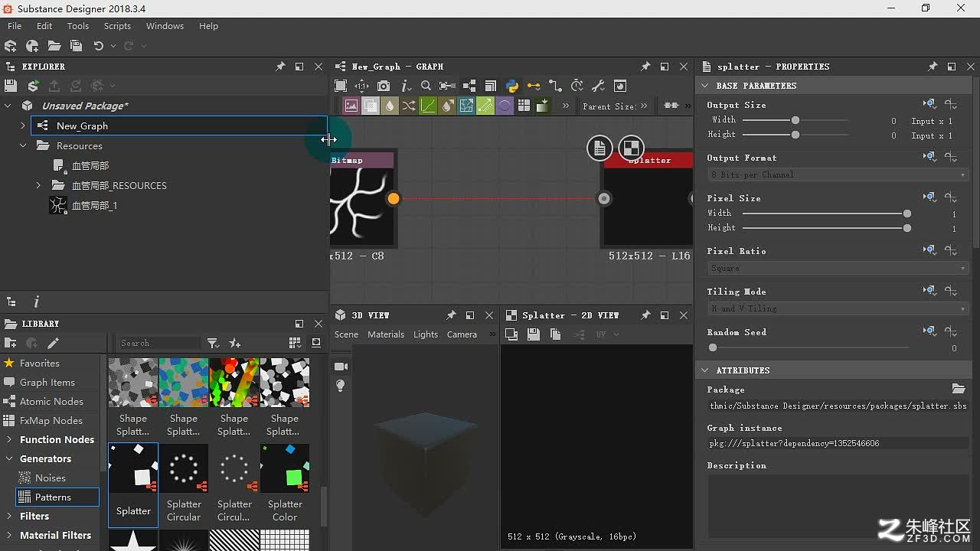Open the 3D View Scene menu
The image size is (980, 551).
[346, 334]
